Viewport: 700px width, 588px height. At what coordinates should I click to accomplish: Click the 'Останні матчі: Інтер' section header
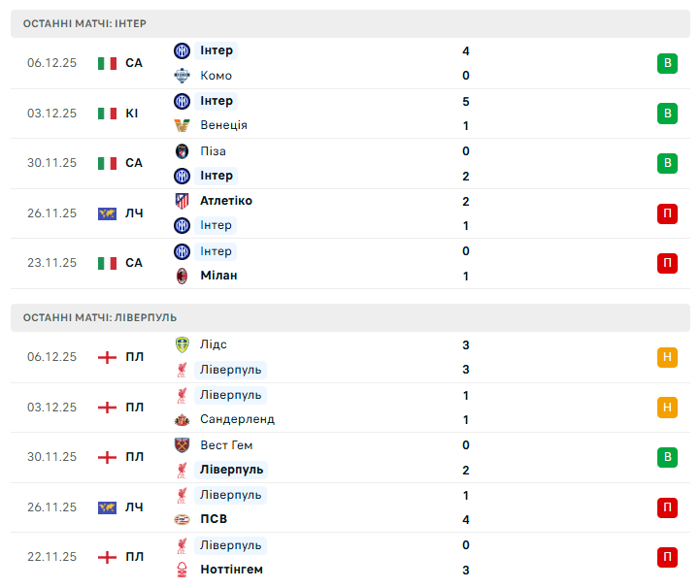coord(85,23)
